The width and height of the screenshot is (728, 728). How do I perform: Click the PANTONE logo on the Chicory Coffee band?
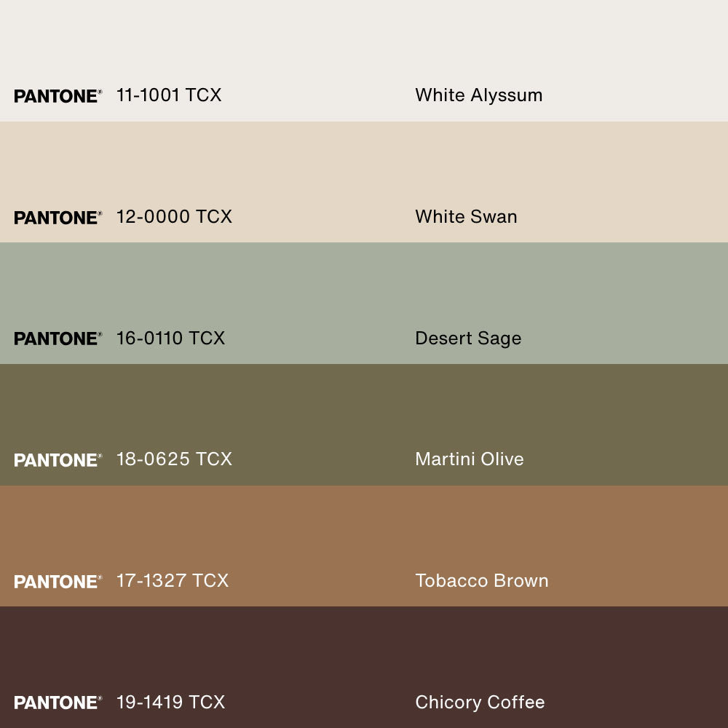click(57, 703)
